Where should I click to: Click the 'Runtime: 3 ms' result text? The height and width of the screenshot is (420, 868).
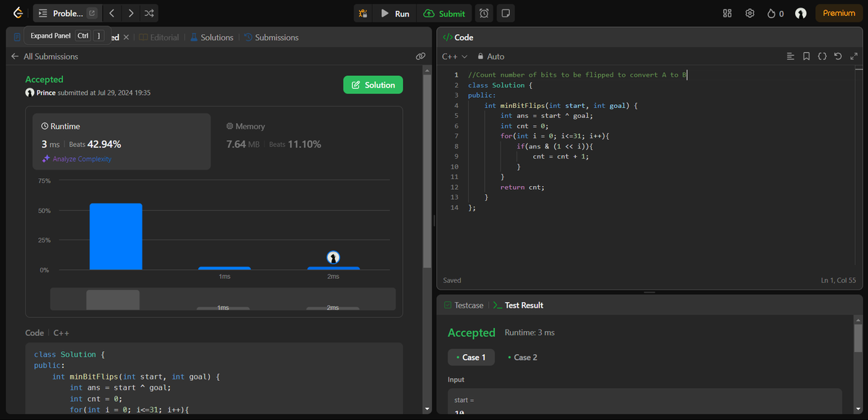tap(529, 332)
